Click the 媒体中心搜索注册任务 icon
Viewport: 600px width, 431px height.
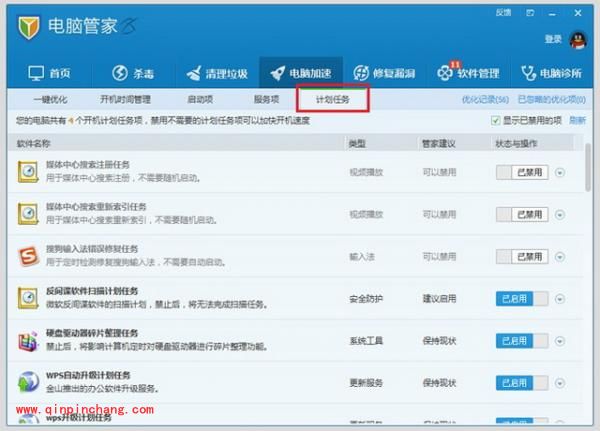click(x=28, y=172)
